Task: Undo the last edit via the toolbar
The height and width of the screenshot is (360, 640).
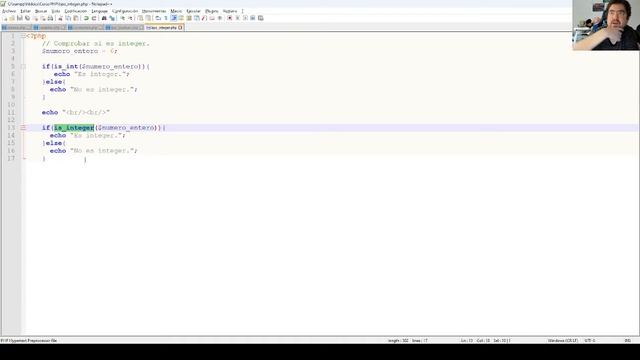Action: click(86, 18)
